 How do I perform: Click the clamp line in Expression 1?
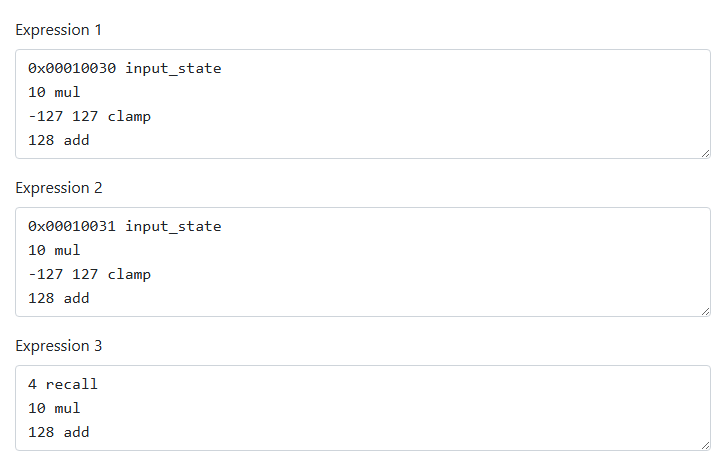tap(90, 117)
